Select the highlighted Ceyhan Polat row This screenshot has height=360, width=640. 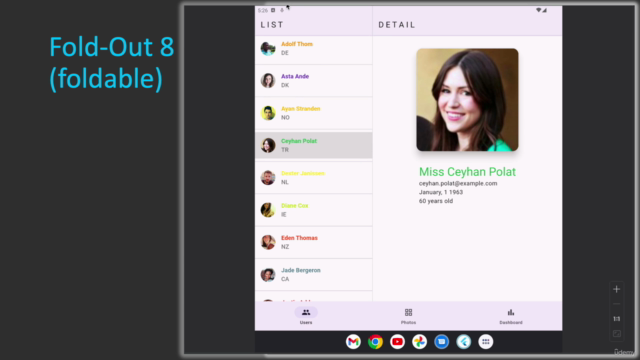(x=313, y=145)
